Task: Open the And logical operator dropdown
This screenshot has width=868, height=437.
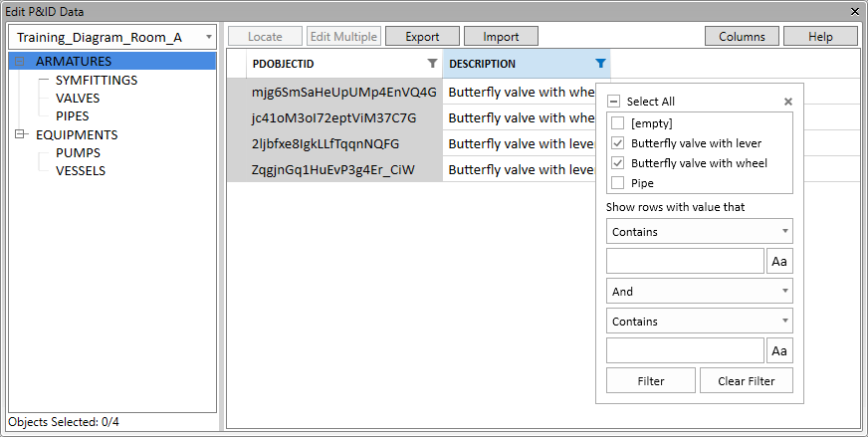Action: (699, 292)
